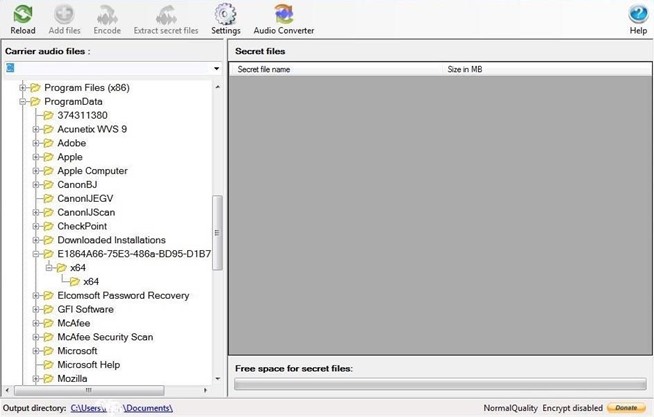Click the folder tree vertical scrollbar
The width and height of the screenshot is (654, 417).
tap(218, 230)
